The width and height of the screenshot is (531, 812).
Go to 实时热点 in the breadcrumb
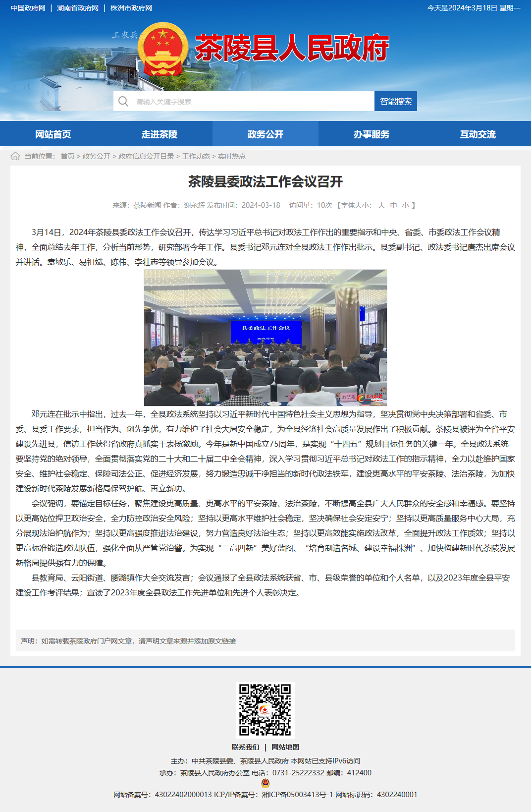[232, 156]
